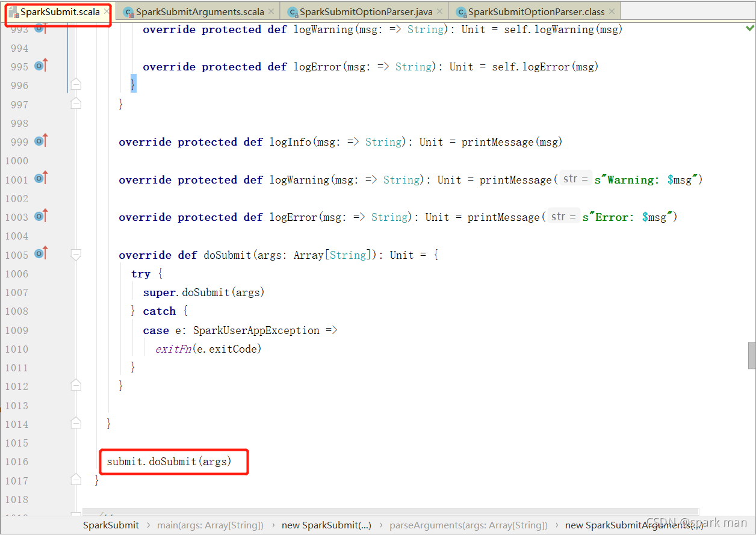Close the SparkSubmitOptionParser.java tab

tap(440, 11)
